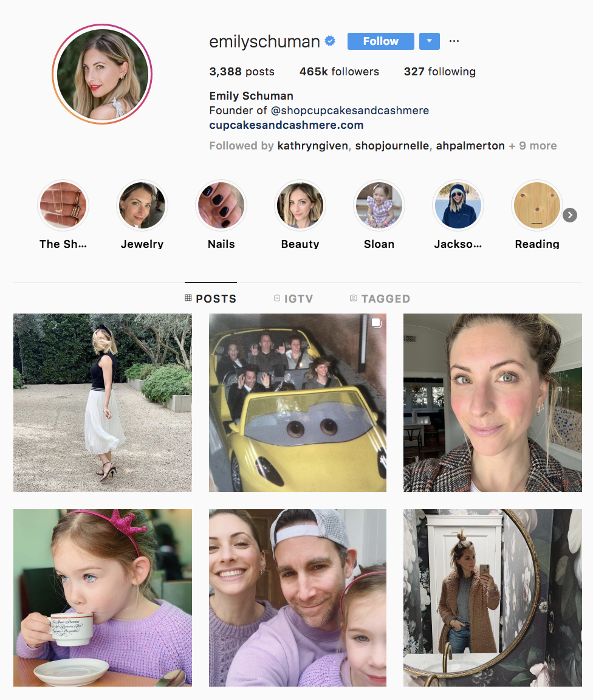
Task: Switch to the IGTV tab
Action: tap(293, 299)
